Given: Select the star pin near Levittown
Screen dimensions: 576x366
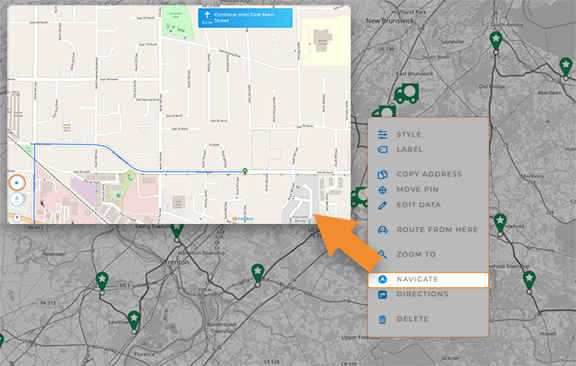Looking at the screenshot, I should (x=134, y=321).
